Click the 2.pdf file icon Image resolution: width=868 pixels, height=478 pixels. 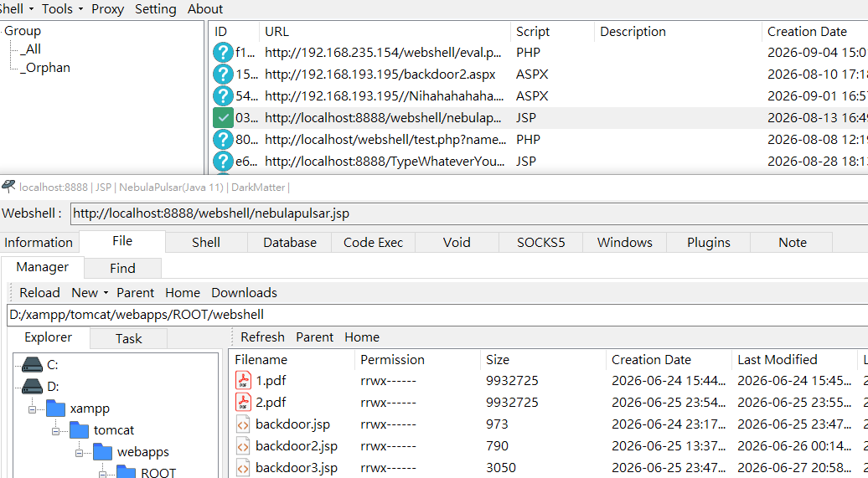click(243, 402)
